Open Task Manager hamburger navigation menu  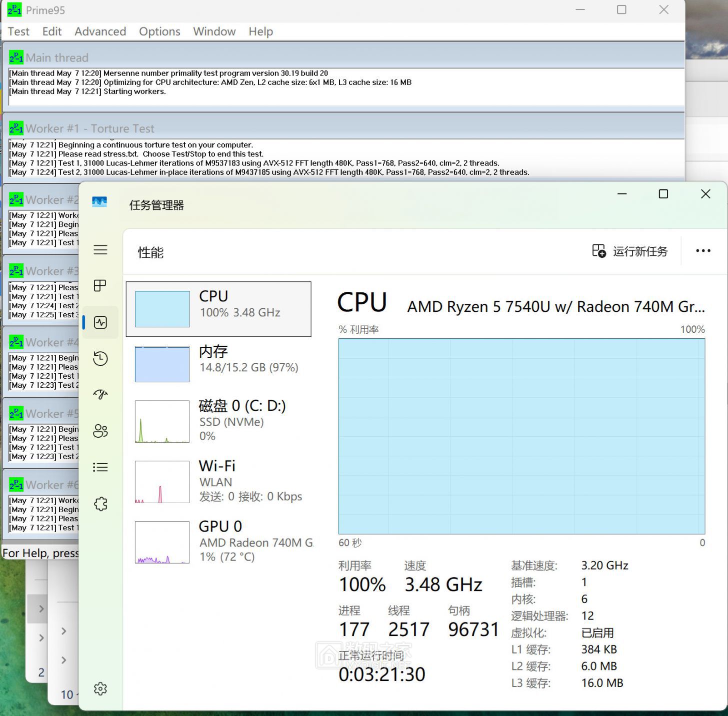tap(100, 250)
